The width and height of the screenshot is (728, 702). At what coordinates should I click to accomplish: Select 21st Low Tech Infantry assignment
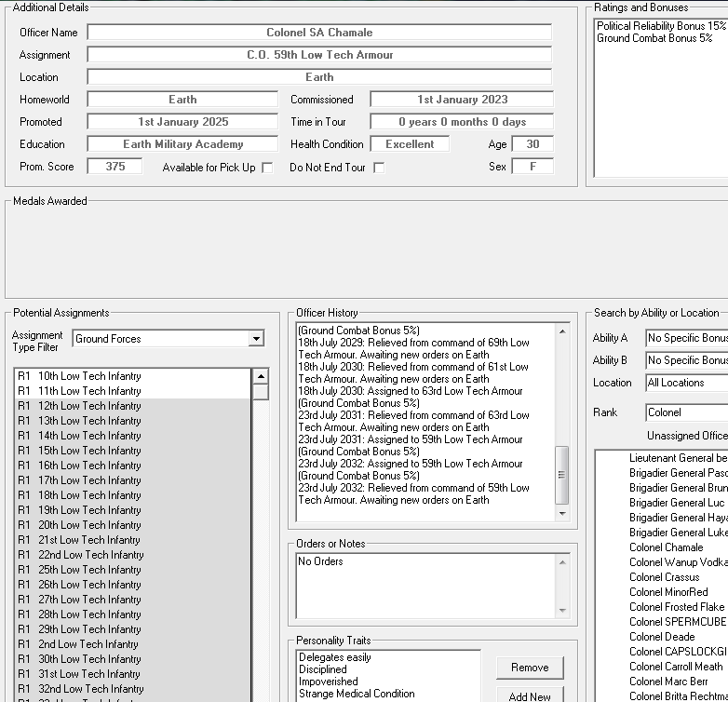point(133,540)
